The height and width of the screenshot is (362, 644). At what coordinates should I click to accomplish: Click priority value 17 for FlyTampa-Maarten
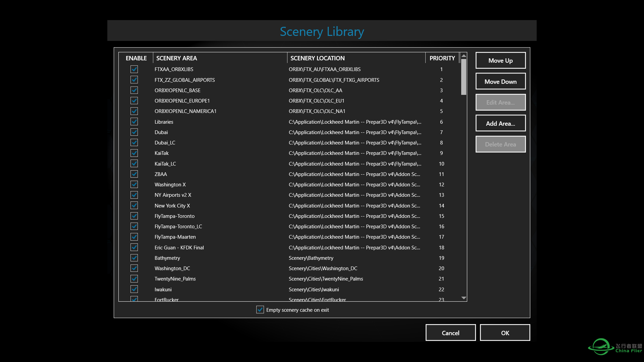[441, 237]
